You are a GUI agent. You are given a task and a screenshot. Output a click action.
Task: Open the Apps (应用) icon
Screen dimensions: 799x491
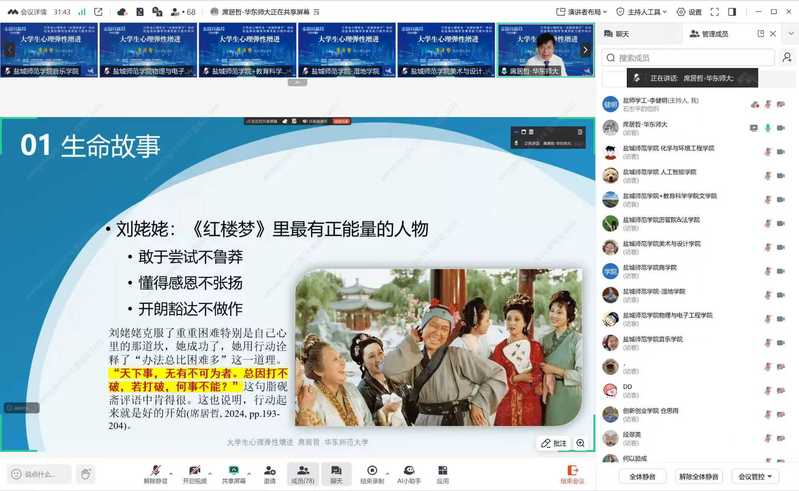point(442,472)
